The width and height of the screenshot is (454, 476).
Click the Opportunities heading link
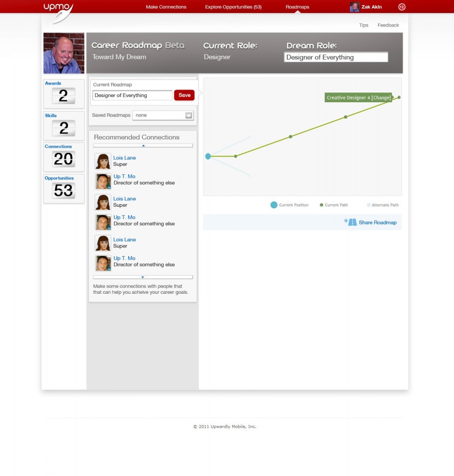point(59,178)
